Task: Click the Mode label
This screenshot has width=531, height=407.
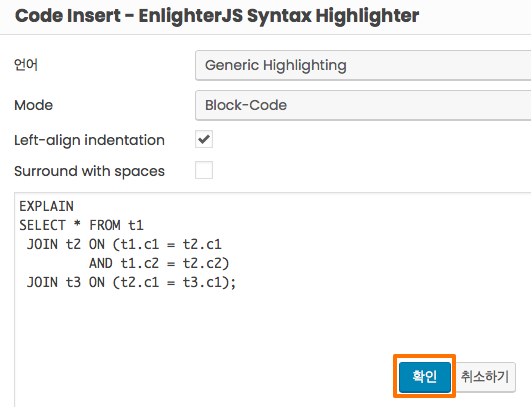Action: [x=34, y=105]
